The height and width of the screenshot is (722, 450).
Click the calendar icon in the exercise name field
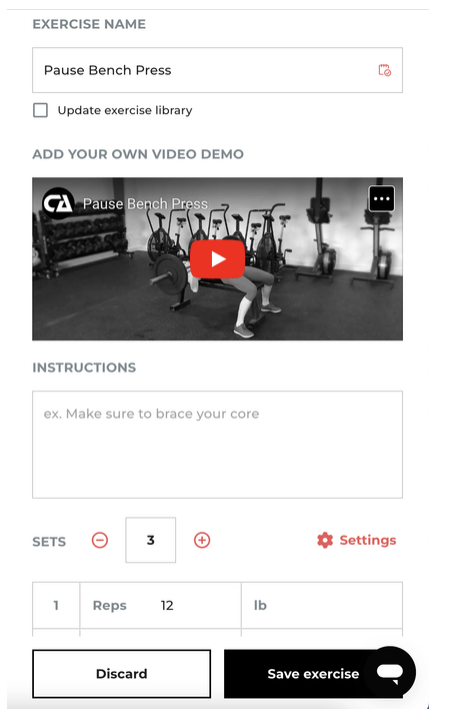tap(385, 70)
